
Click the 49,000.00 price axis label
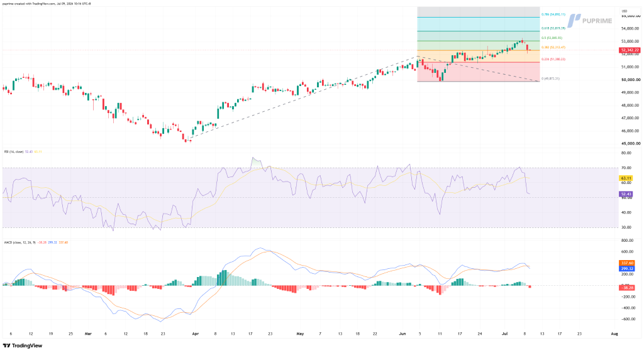[x=630, y=93]
